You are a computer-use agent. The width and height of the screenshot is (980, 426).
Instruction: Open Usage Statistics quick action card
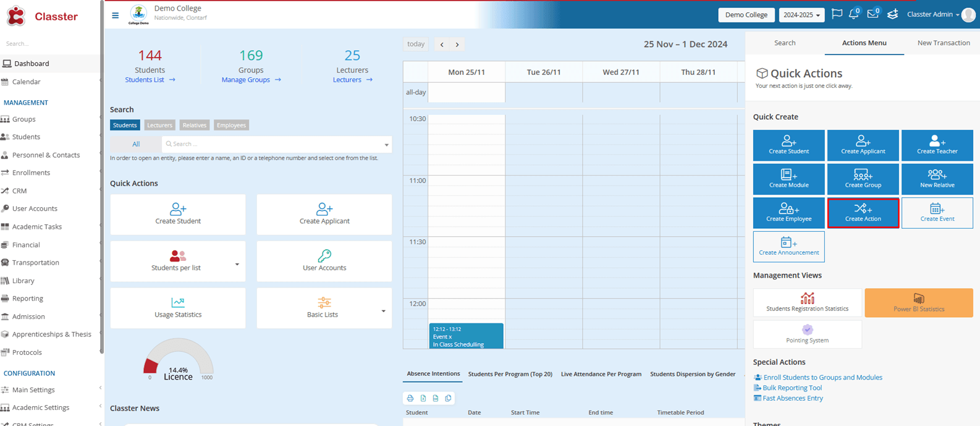click(x=178, y=308)
